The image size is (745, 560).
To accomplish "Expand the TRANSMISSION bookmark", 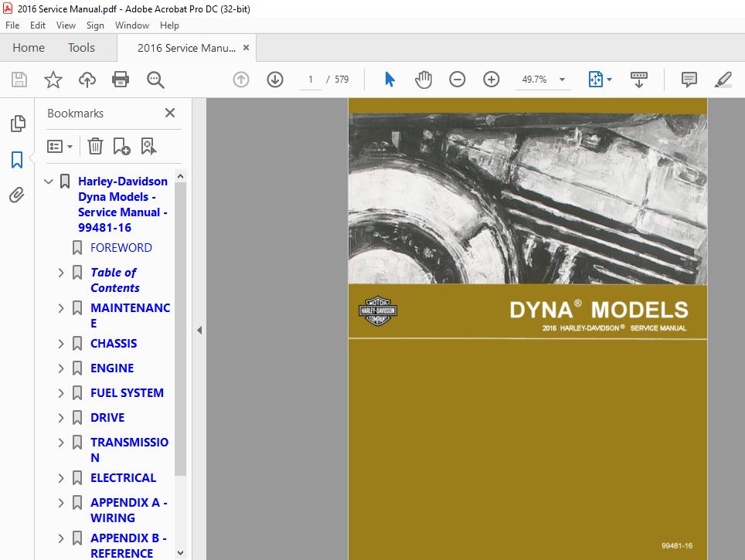I will pos(61,442).
